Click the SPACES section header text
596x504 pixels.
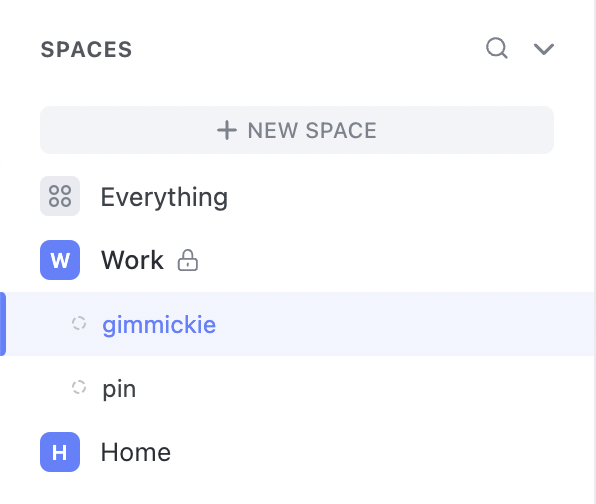click(x=86, y=50)
